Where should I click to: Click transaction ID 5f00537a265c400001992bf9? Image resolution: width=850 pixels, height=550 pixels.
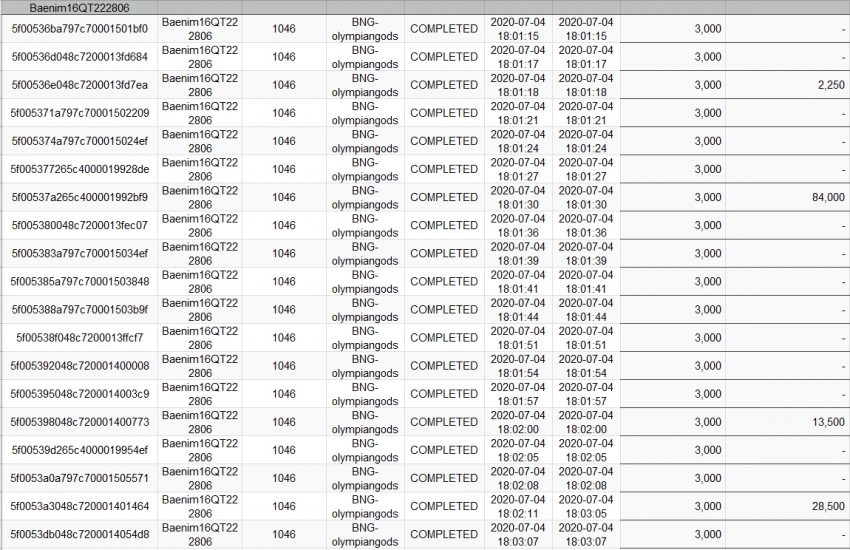(x=79, y=197)
